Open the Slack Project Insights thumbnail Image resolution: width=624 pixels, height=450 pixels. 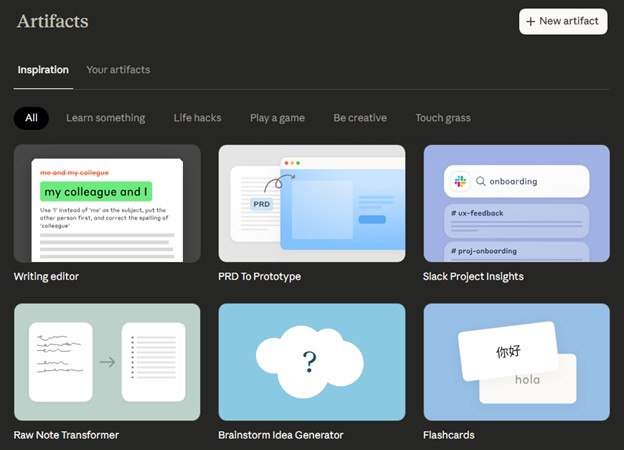tap(516, 203)
